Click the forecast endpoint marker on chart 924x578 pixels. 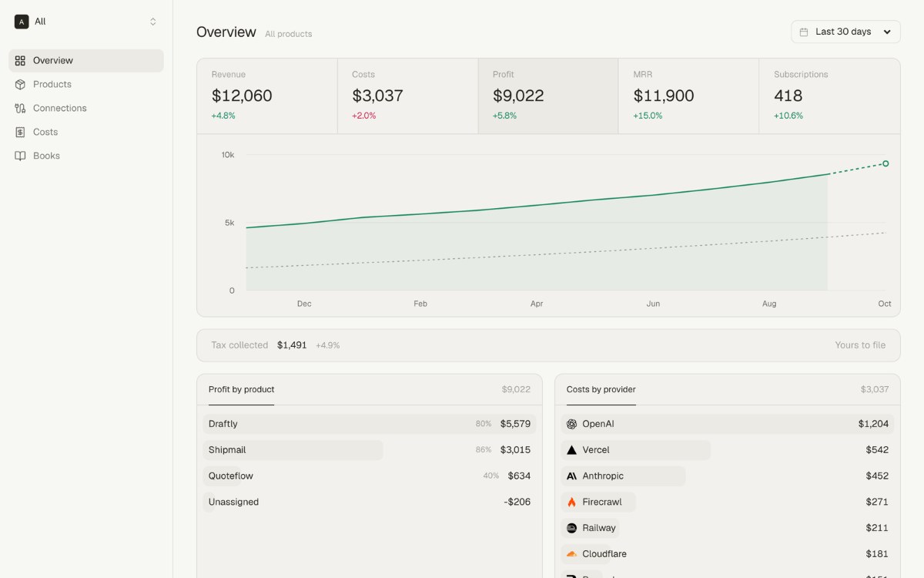tap(885, 163)
